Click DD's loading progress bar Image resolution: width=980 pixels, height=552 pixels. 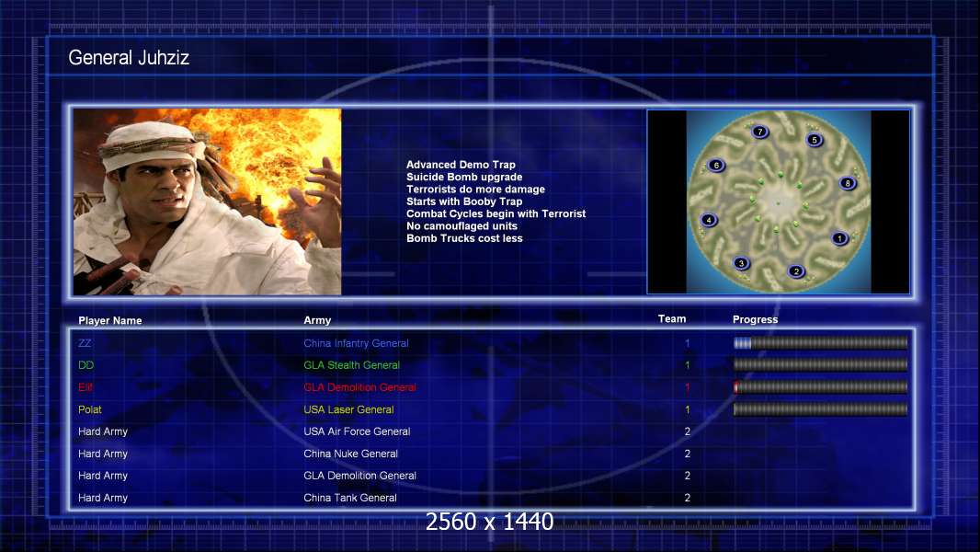pos(820,365)
